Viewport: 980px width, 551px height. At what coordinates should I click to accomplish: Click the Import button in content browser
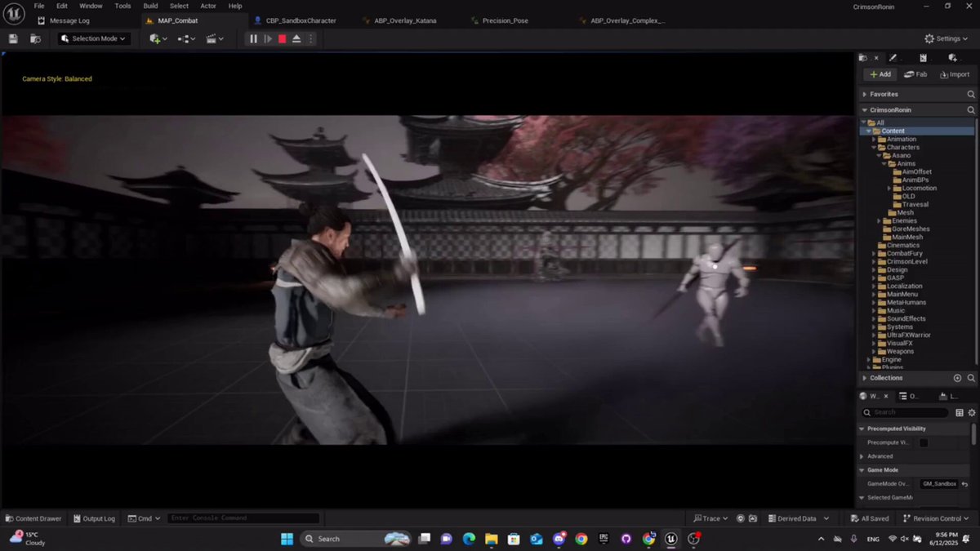(x=955, y=74)
